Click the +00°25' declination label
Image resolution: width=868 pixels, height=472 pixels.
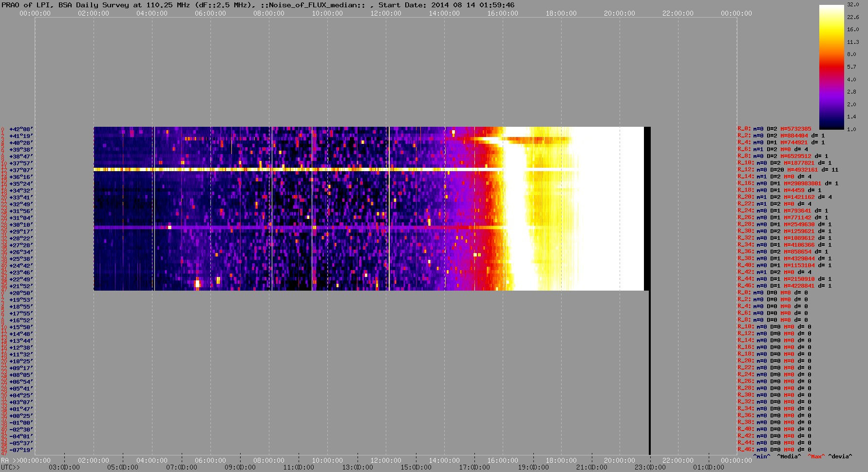(21, 416)
